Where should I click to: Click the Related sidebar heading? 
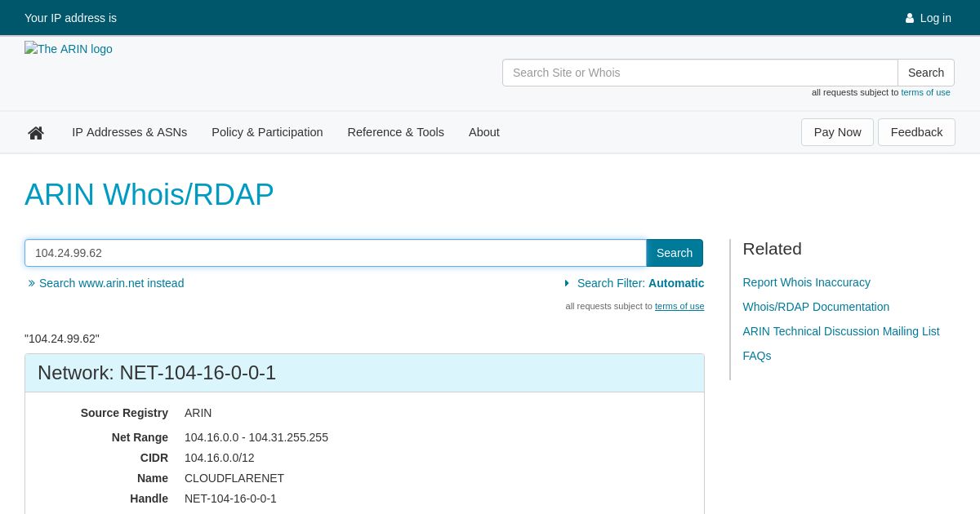point(772,249)
